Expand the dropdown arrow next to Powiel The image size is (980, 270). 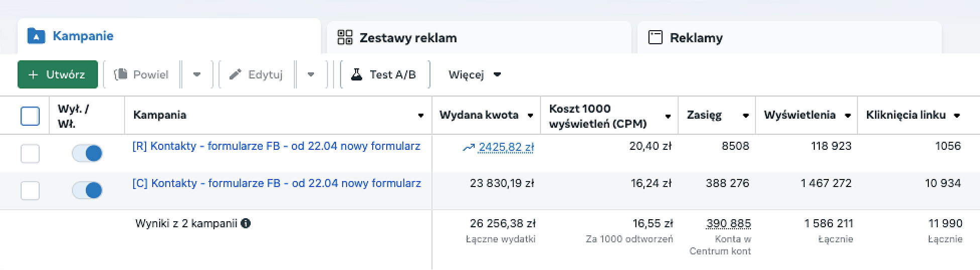(197, 74)
